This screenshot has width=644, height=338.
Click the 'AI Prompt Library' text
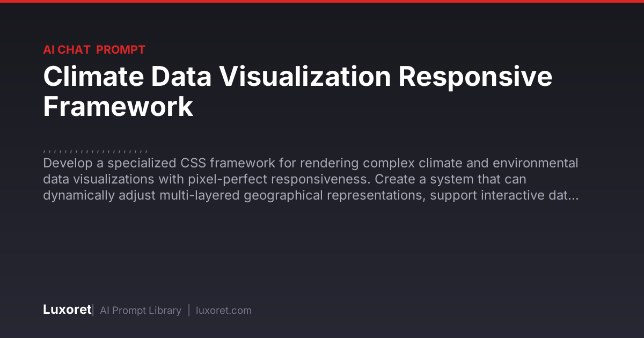pos(141,311)
